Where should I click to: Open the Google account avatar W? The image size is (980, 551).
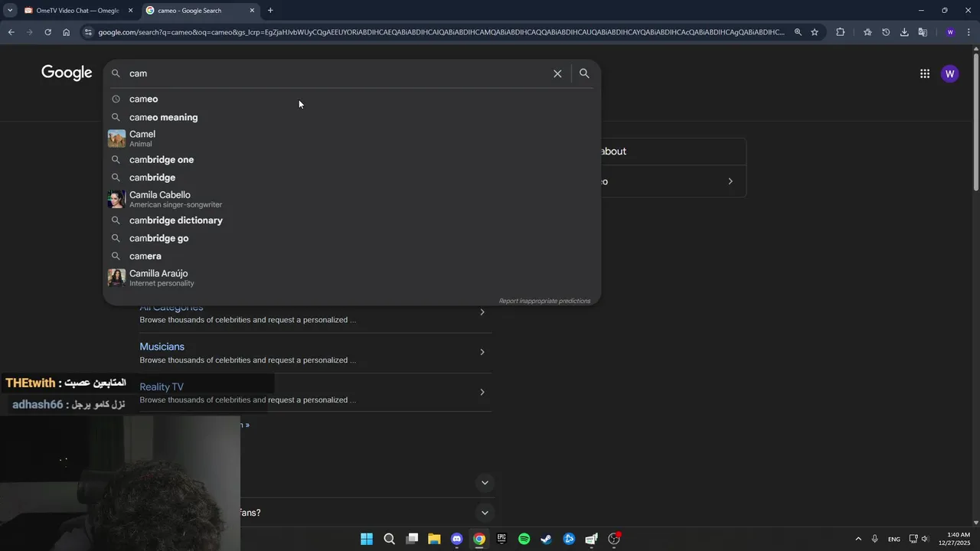click(x=950, y=73)
